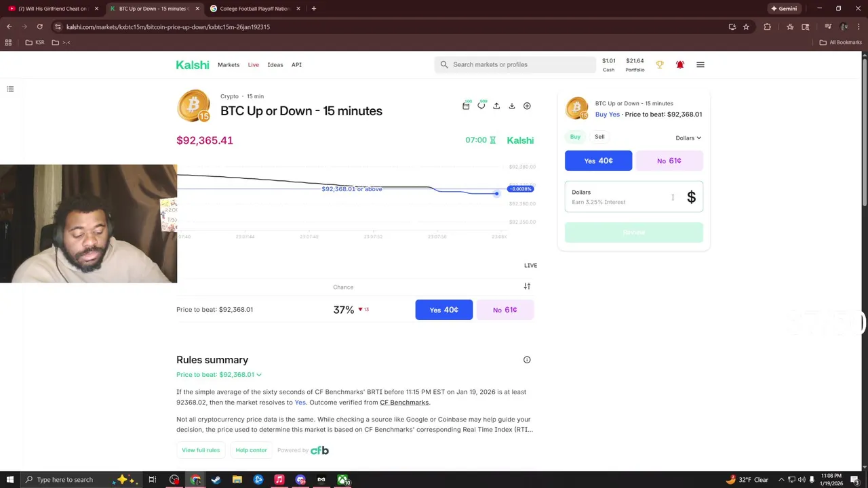Click the Rules summary info icon
This screenshot has height=488, width=868.
[527, 360]
